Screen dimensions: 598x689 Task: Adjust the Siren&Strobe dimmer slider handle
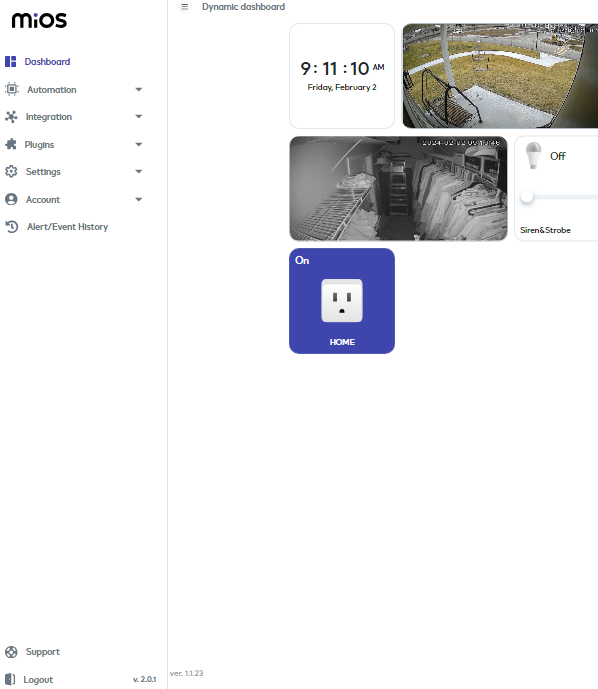(x=527, y=197)
